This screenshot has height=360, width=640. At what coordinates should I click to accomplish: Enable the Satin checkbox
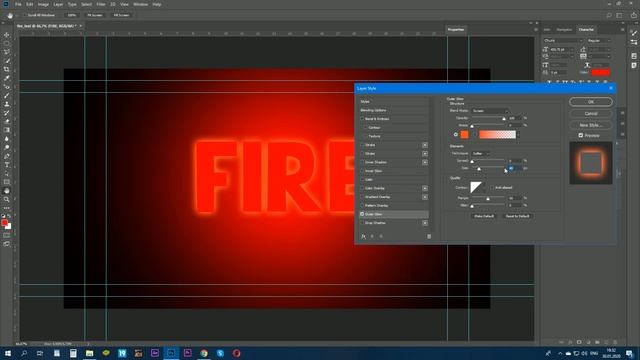tap(362, 180)
